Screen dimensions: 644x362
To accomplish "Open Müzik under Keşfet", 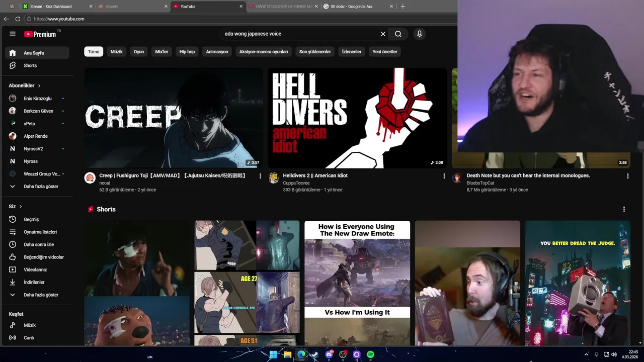I will [x=37, y=325].
